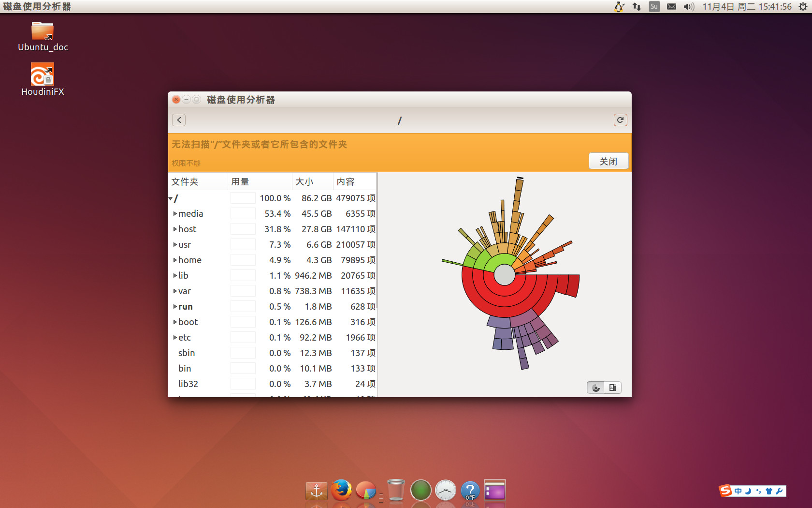Viewport: 812px width, 508px height.
Task: Open the volume speaker indicator
Action: pyautogui.click(x=689, y=6)
